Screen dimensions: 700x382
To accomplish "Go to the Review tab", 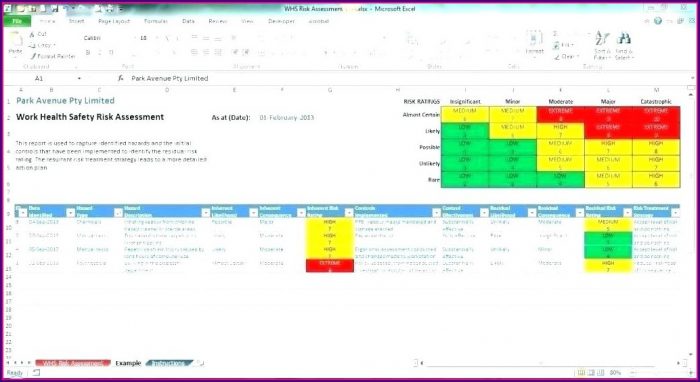I will click(x=218, y=21).
